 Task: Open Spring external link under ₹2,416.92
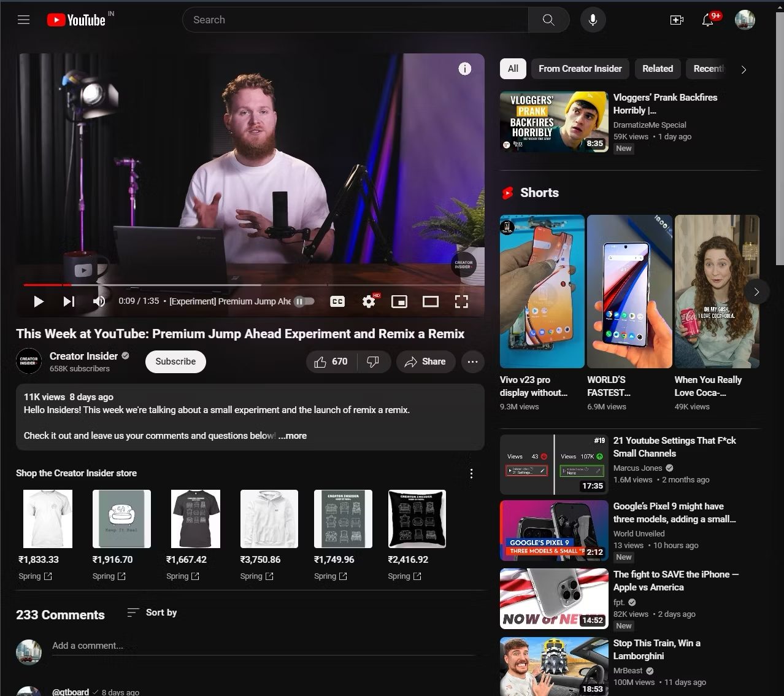(405, 576)
